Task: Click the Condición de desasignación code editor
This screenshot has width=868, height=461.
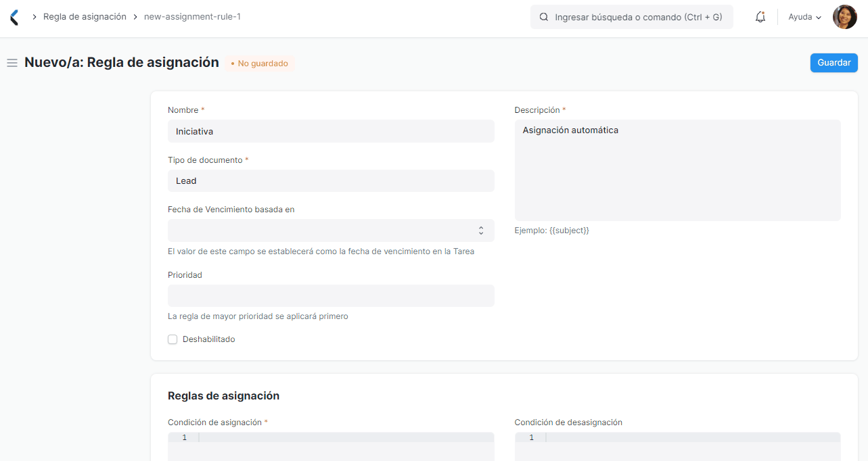Action: click(677, 447)
